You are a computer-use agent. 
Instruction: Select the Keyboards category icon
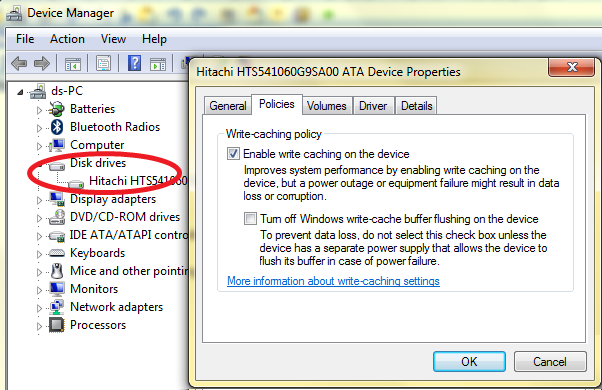57,253
